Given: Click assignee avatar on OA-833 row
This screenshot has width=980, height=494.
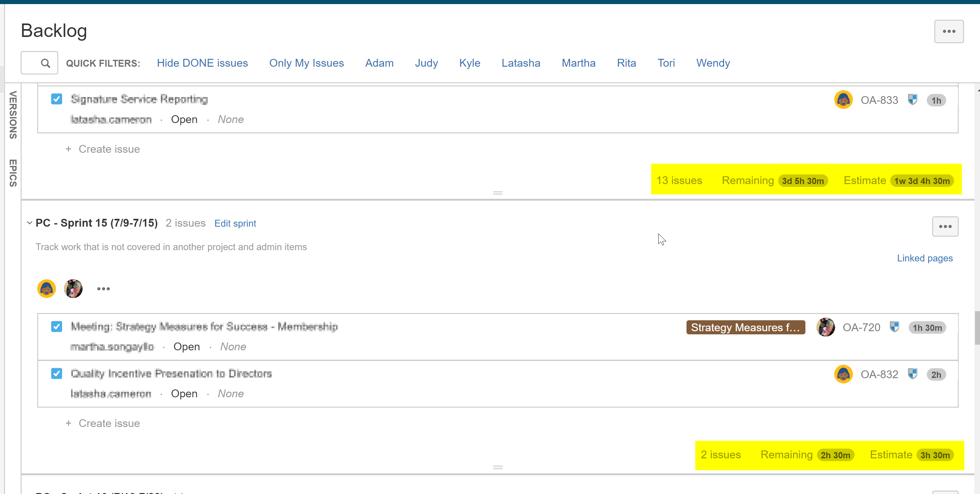Looking at the screenshot, I should click(x=843, y=100).
